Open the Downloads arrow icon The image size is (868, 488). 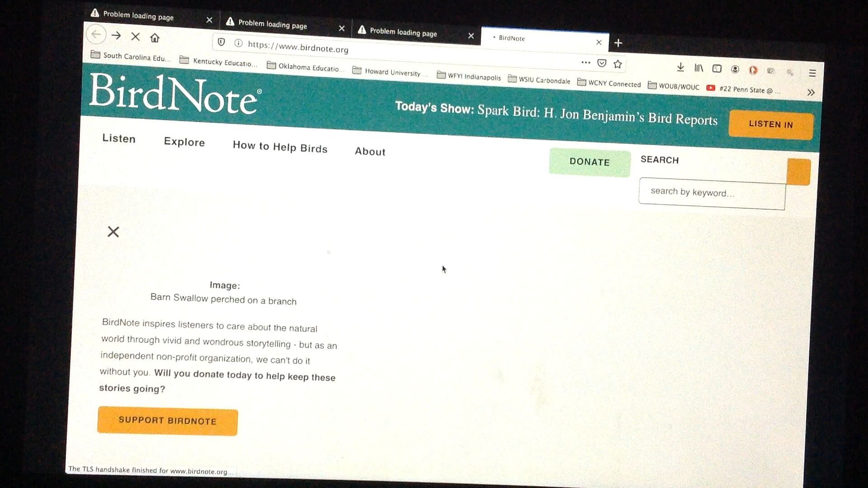coord(680,67)
